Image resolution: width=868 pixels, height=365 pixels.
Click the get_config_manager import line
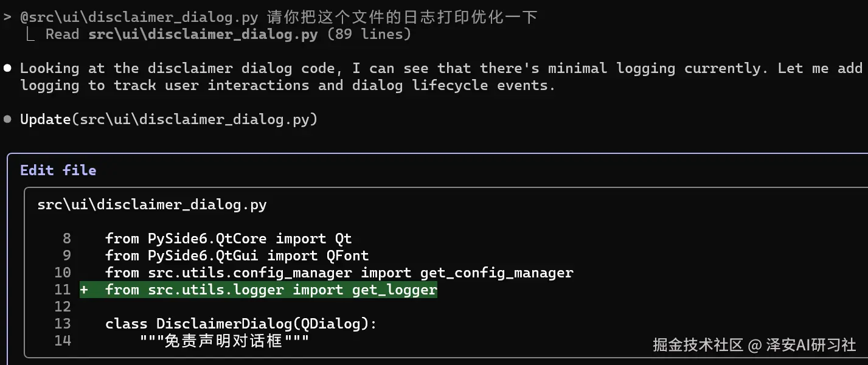(x=339, y=273)
